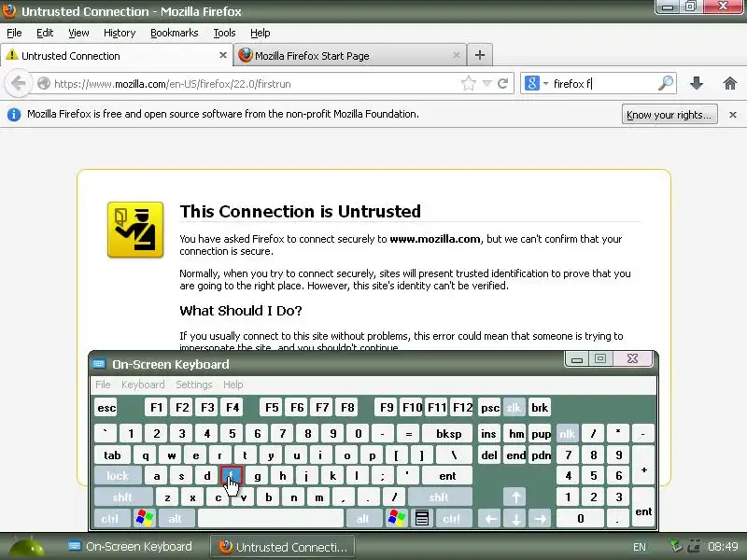Click the Firefox back arrow button

[18, 83]
